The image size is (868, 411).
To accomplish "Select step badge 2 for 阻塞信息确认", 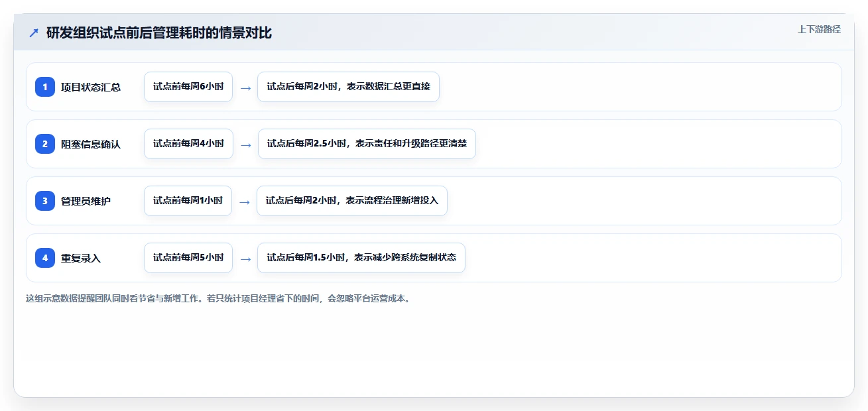I will 45,144.
